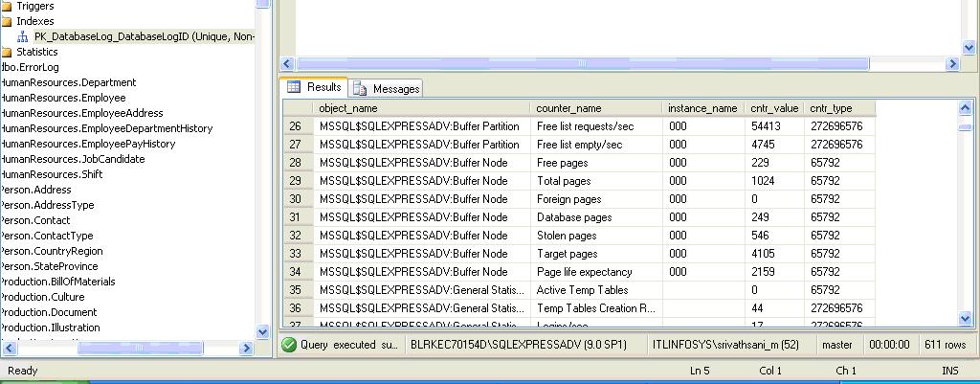Click the Statistics folder icon
The height and width of the screenshot is (384, 980).
click(6, 52)
